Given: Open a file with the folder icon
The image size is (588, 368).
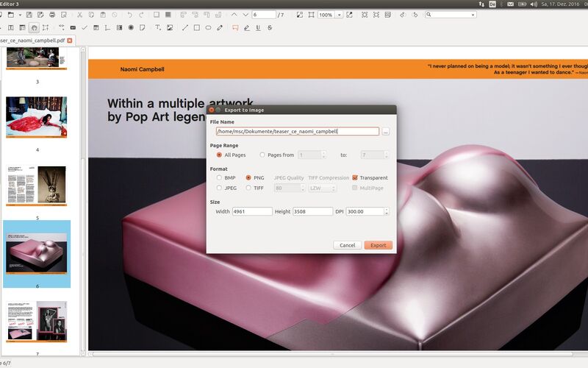Looking at the screenshot, I should (x=10, y=15).
